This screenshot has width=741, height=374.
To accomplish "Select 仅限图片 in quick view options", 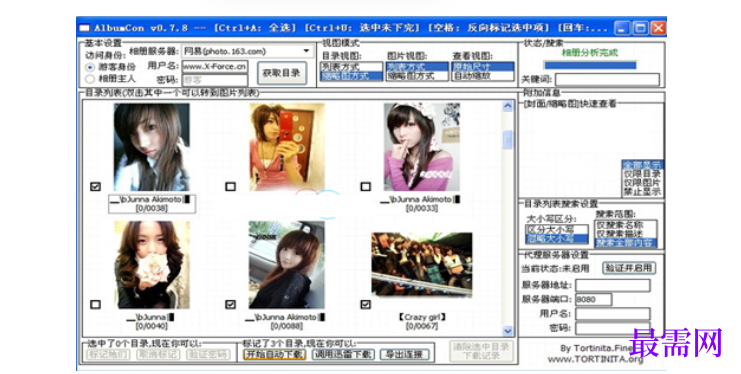I will pyautogui.click(x=642, y=183).
